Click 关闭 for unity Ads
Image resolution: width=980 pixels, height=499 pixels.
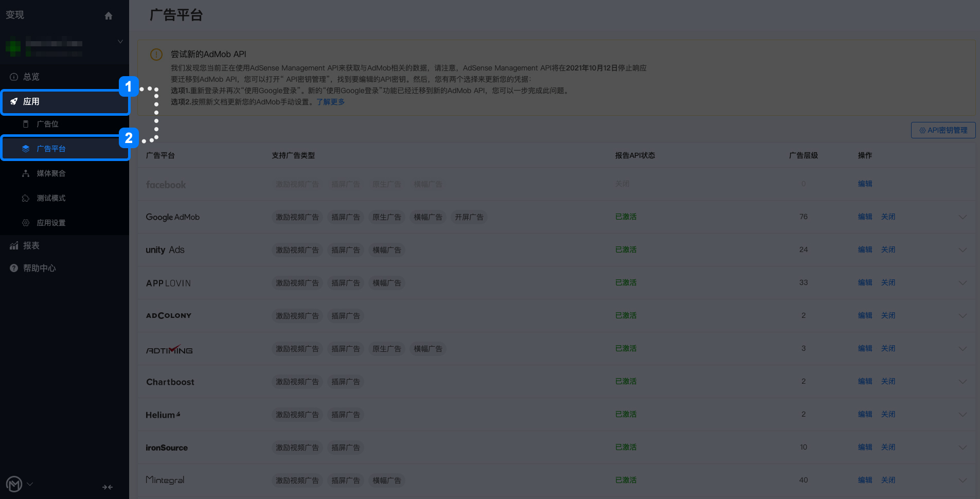888,249
